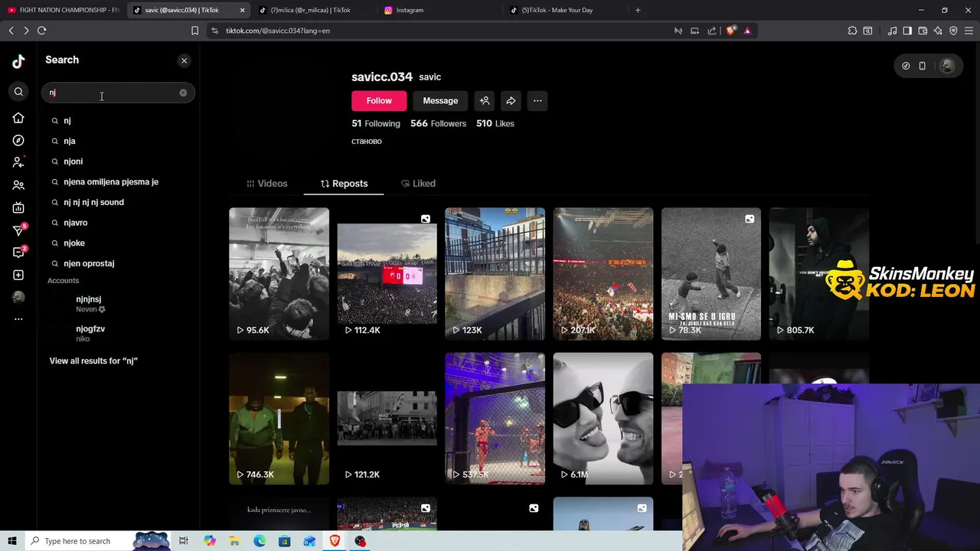Open the njnjnsj account result

[117, 304]
